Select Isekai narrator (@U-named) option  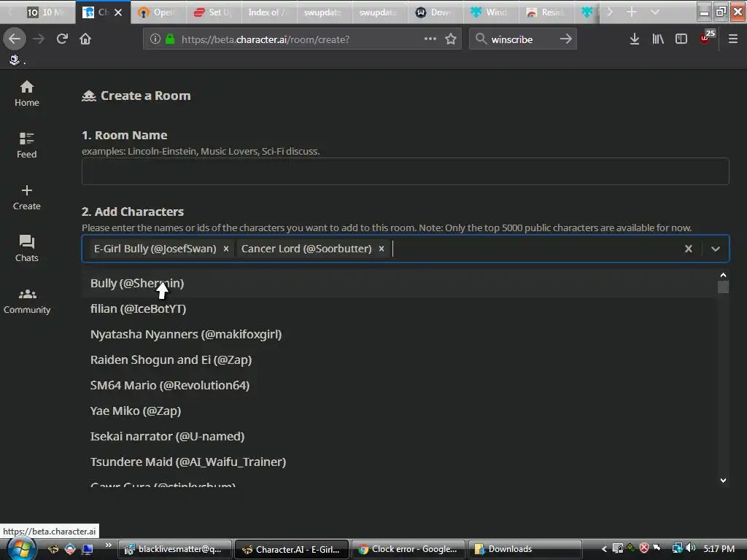pyautogui.click(x=399, y=436)
